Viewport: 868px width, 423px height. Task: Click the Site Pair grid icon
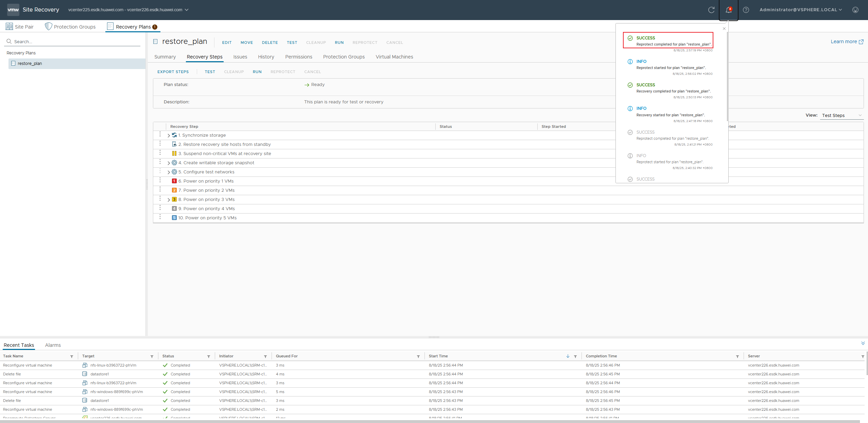(10, 27)
